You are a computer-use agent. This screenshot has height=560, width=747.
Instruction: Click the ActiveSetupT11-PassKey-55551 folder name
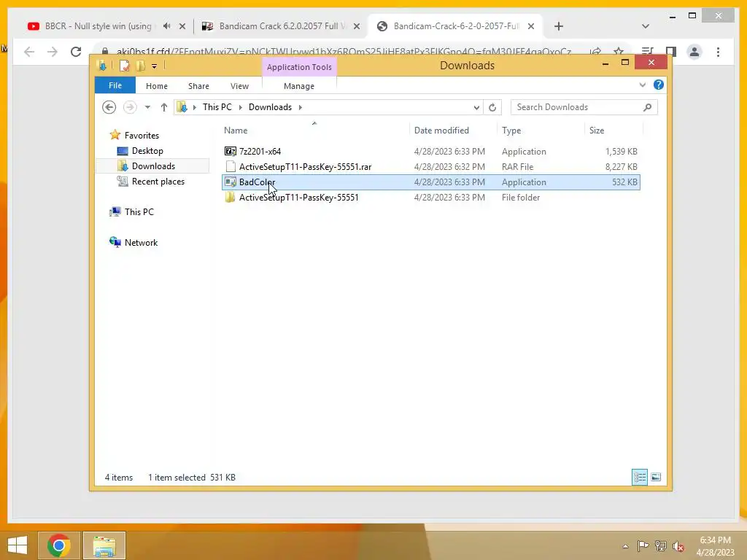pos(298,197)
